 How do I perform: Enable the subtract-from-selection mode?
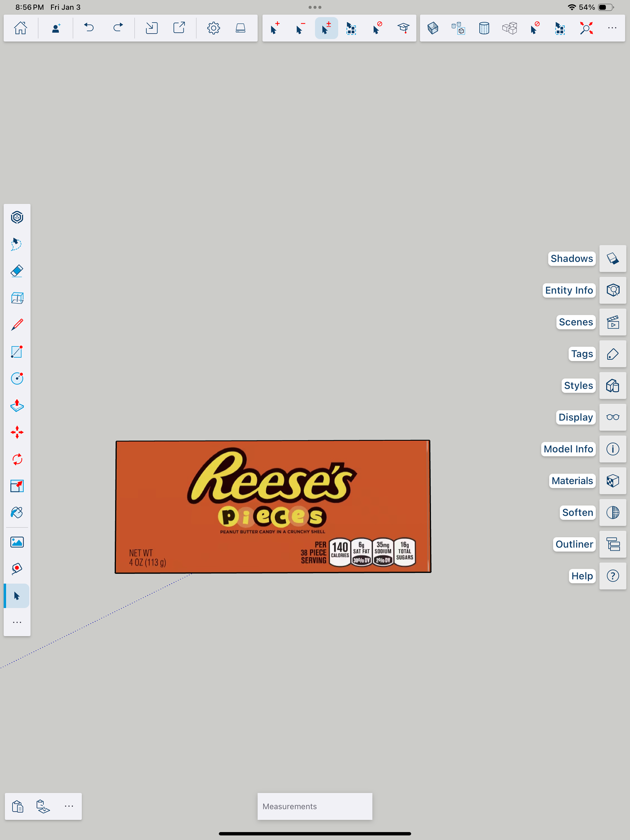click(x=300, y=28)
